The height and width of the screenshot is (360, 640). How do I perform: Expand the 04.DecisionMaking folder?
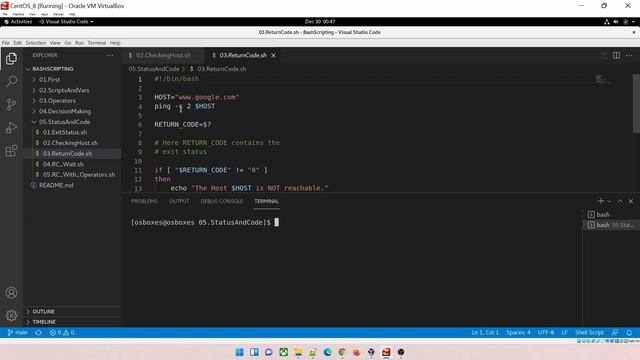coord(71,111)
